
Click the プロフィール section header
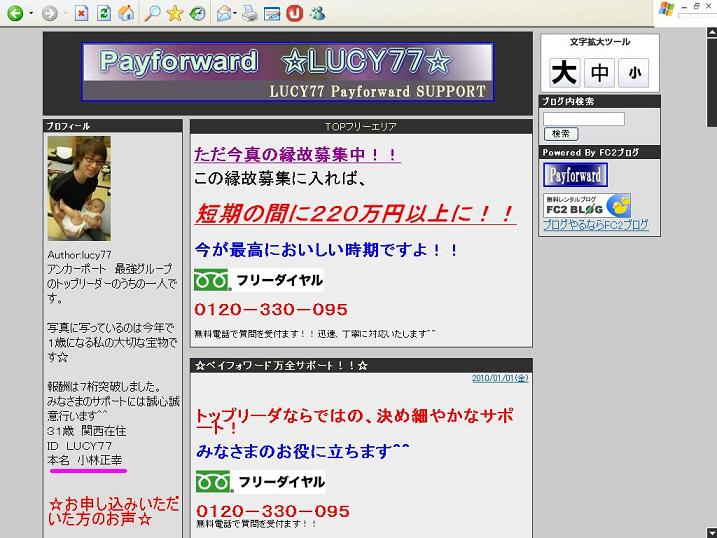click(x=113, y=126)
